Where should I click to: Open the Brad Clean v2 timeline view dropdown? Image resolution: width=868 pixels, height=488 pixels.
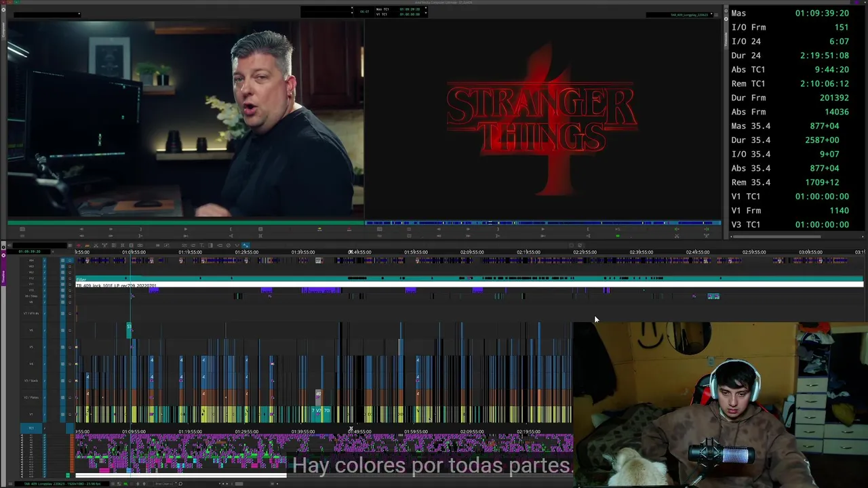click(165, 484)
